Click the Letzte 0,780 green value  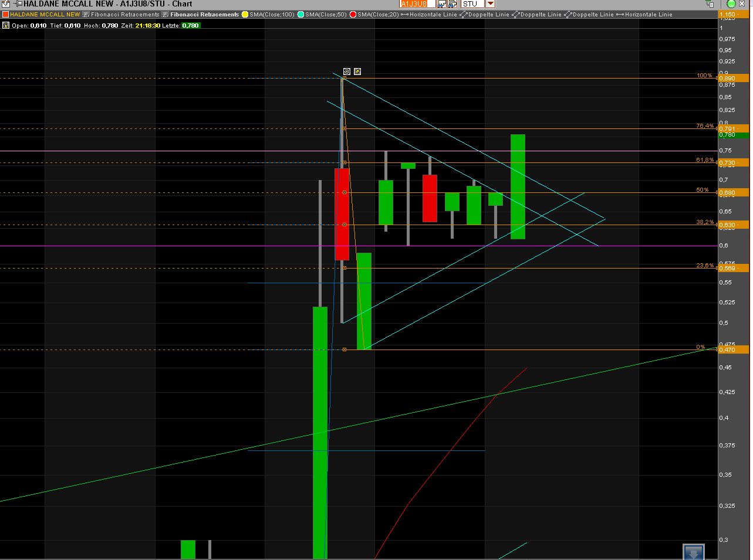point(190,26)
